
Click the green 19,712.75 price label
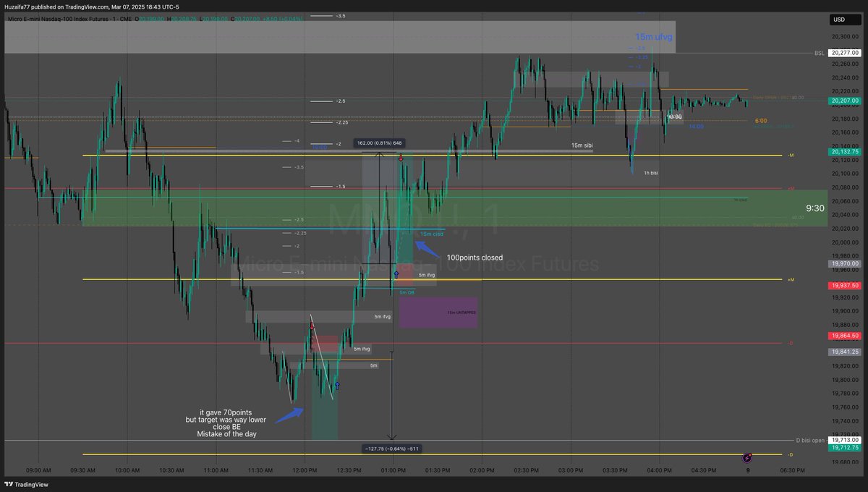[844, 448]
